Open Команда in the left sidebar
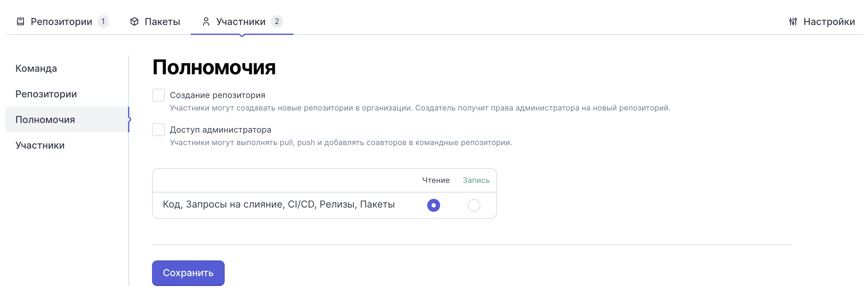 coord(36,69)
